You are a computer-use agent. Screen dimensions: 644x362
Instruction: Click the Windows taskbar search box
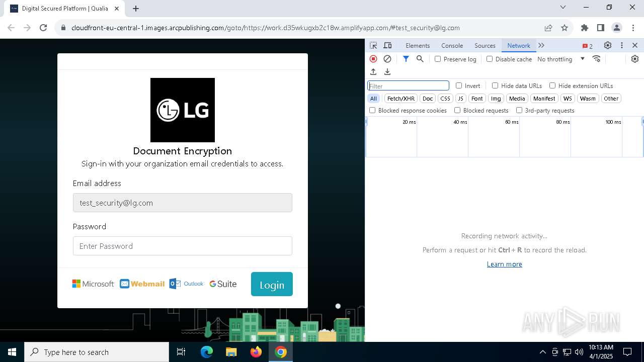tap(97, 352)
